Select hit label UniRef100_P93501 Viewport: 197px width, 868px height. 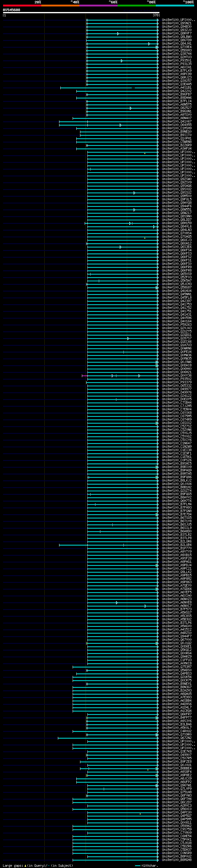[176, 60]
